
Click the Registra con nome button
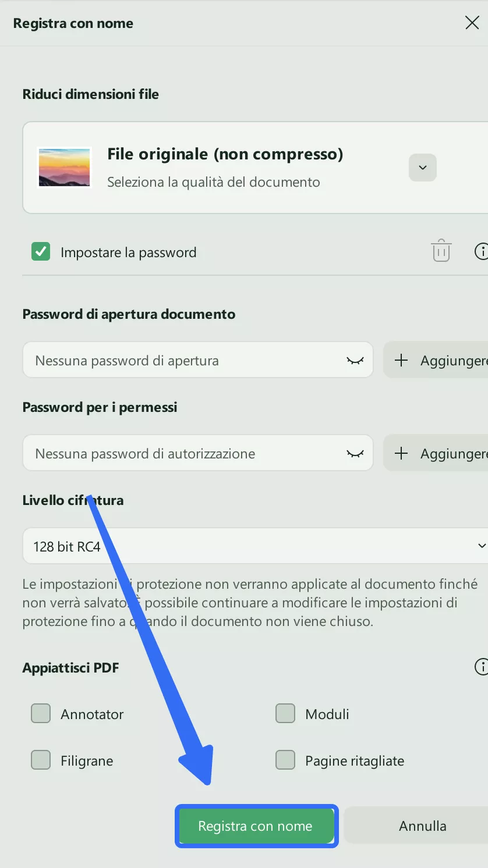coord(256,826)
